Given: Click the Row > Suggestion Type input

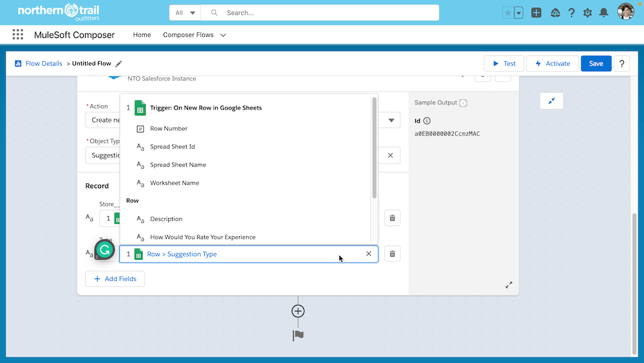Looking at the screenshot, I should [x=249, y=254].
